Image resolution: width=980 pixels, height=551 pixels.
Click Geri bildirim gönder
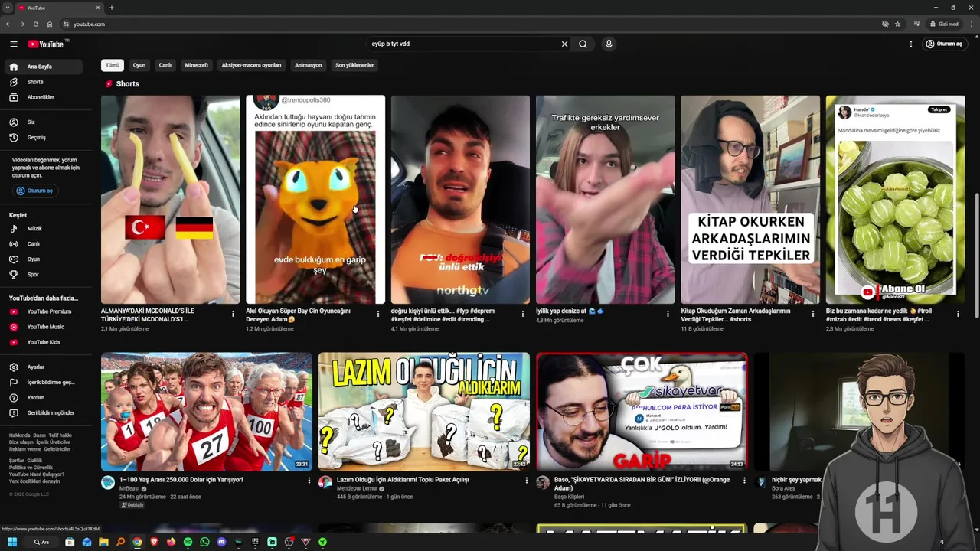(x=43, y=412)
